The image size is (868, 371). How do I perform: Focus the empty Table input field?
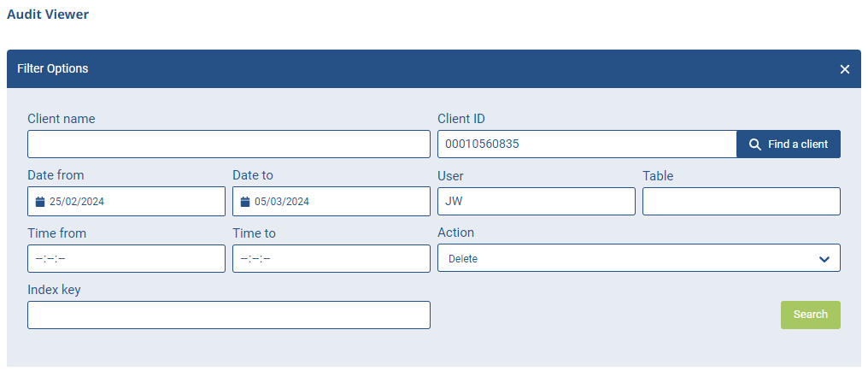point(742,201)
